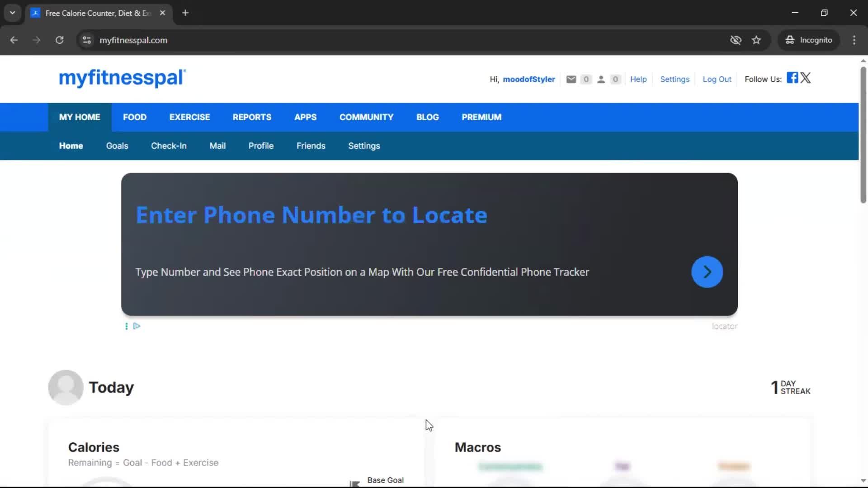
Task: Reload the page with refresh icon
Action: (59, 40)
